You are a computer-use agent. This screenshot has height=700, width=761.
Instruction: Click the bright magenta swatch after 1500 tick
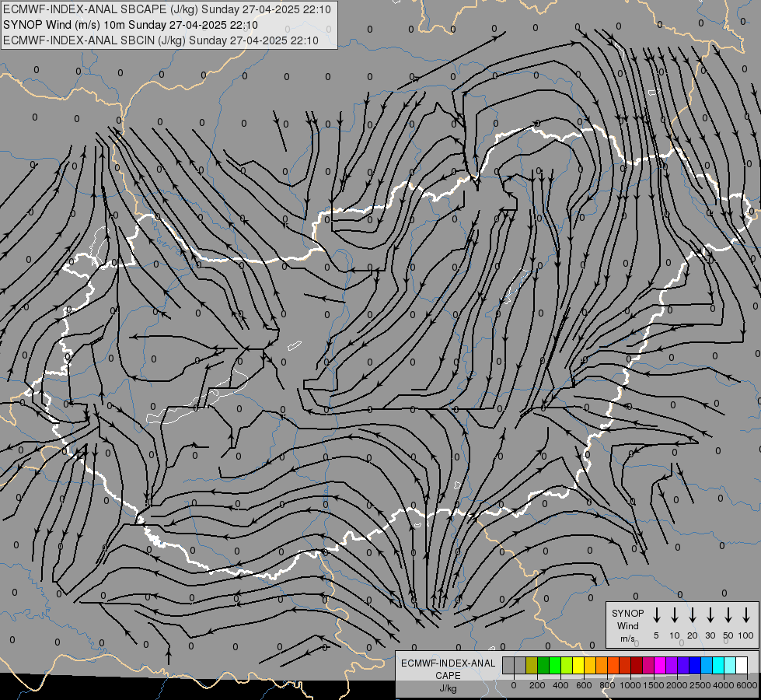click(660, 665)
